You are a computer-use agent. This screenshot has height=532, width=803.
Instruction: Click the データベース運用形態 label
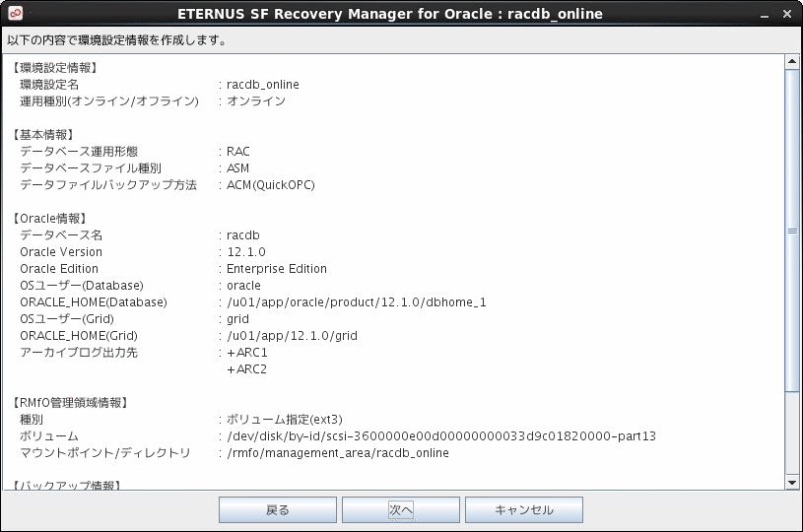(79, 152)
